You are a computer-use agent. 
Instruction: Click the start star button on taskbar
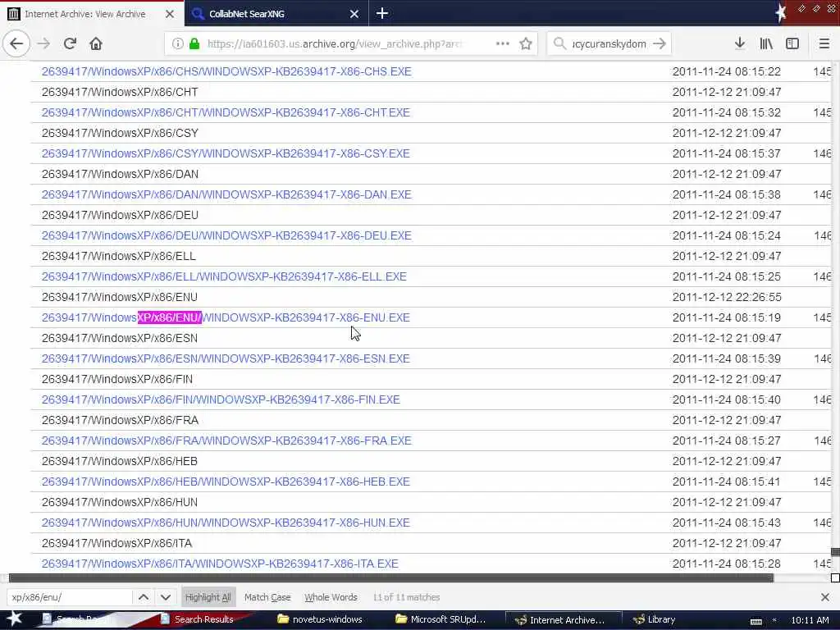coord(14,619)
